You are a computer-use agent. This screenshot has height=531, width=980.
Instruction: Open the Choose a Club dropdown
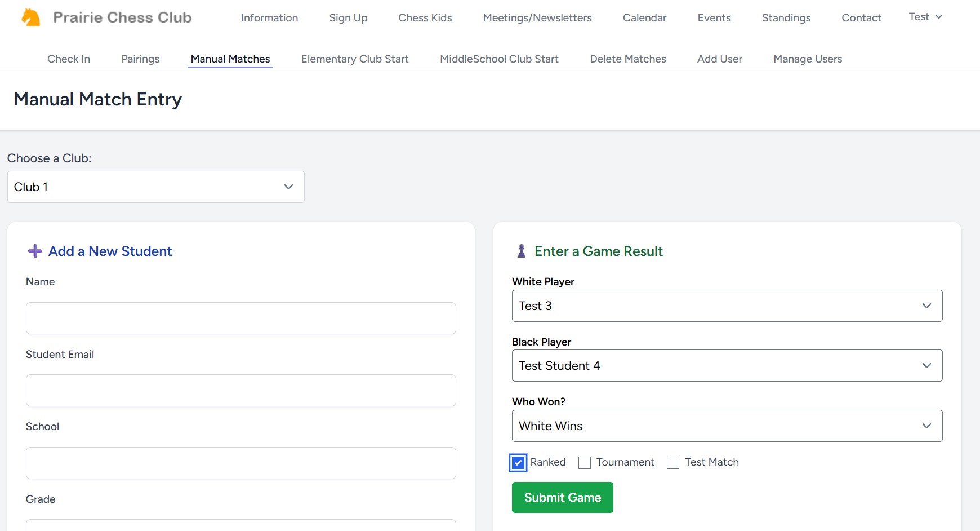click(155, 187)
